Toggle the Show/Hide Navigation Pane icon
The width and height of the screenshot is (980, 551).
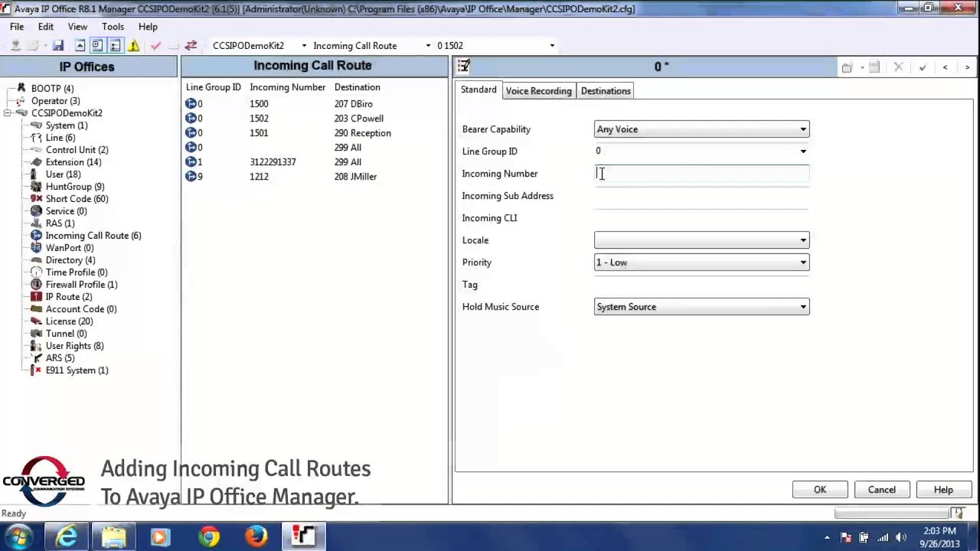click(97, 46)
